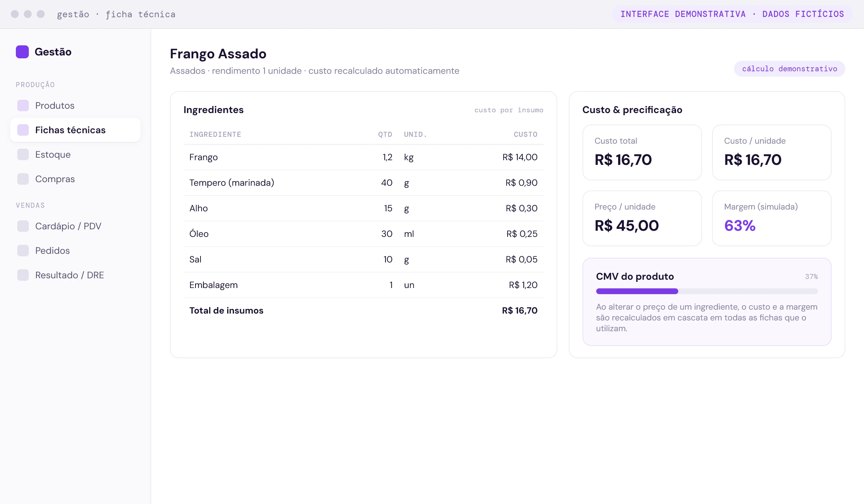Open Resultado / DRE report
Viewport: 864px width, 504px height.
[75, 275]
